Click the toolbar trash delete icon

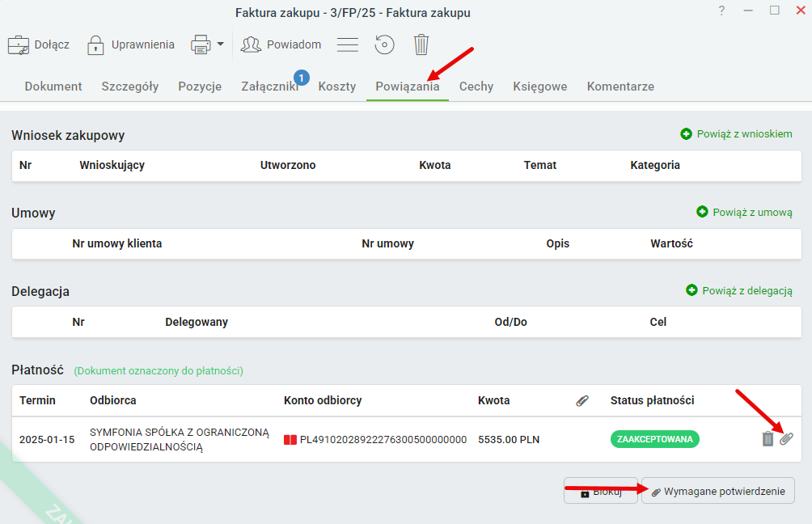tap(421, 44)
